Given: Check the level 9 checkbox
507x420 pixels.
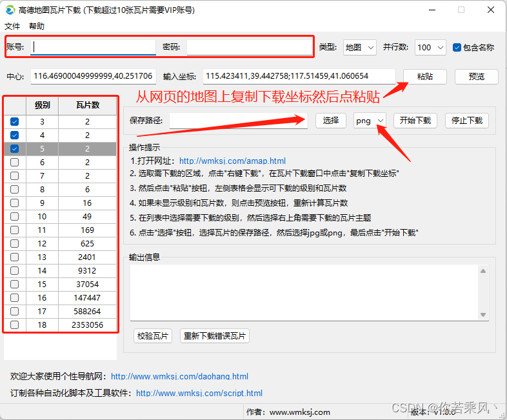Looking at the screenshot, I should click(x=15, y=203).
